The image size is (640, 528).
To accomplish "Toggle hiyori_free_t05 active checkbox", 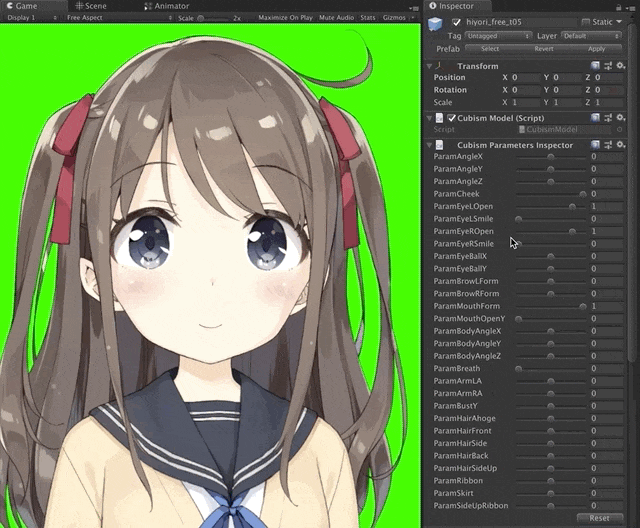I will tap(456, 22).
